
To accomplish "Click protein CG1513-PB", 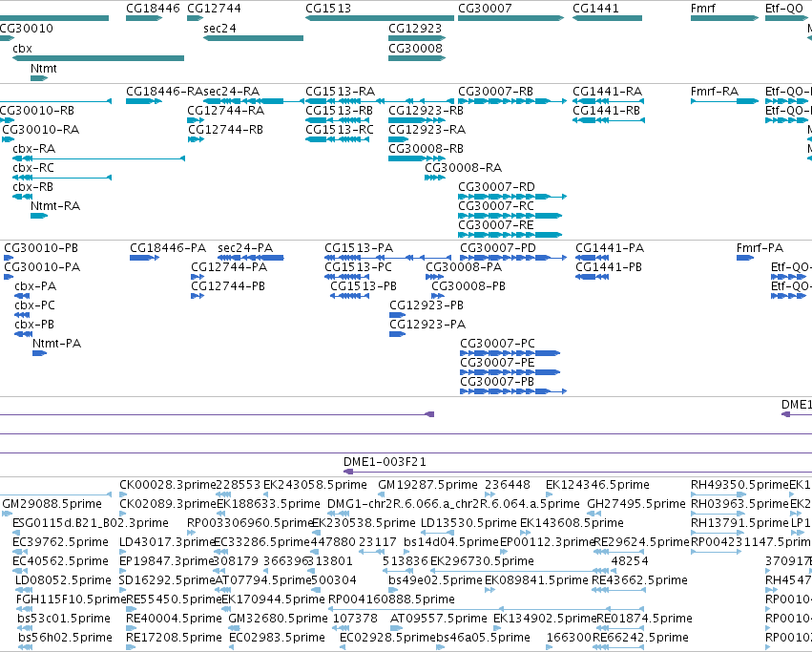I will (364, 286).
